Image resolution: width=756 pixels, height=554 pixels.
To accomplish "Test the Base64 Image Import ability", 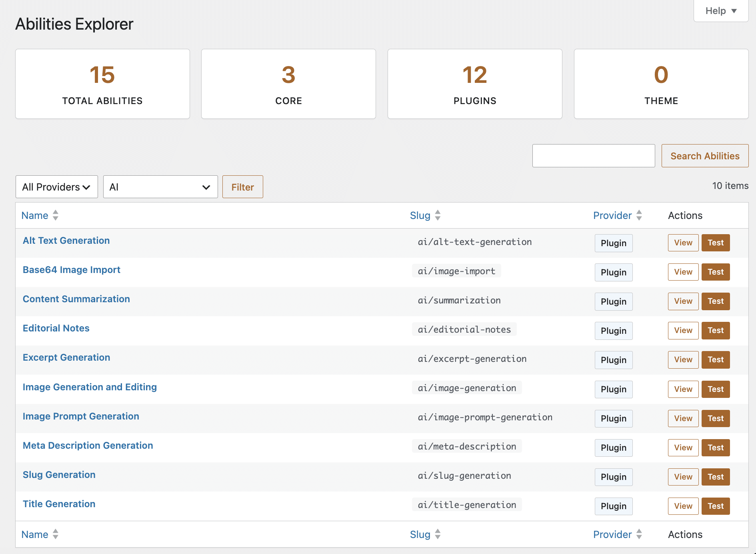I will [x=716, y=272].
